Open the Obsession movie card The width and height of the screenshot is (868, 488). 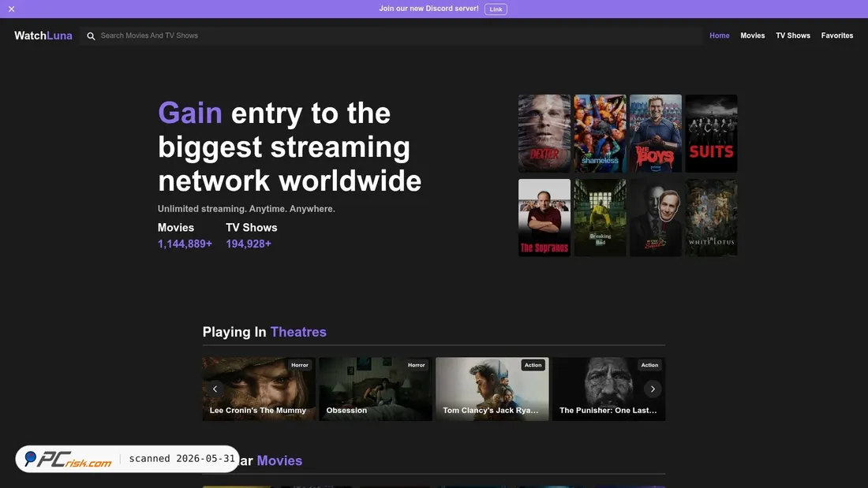point(376,389)
